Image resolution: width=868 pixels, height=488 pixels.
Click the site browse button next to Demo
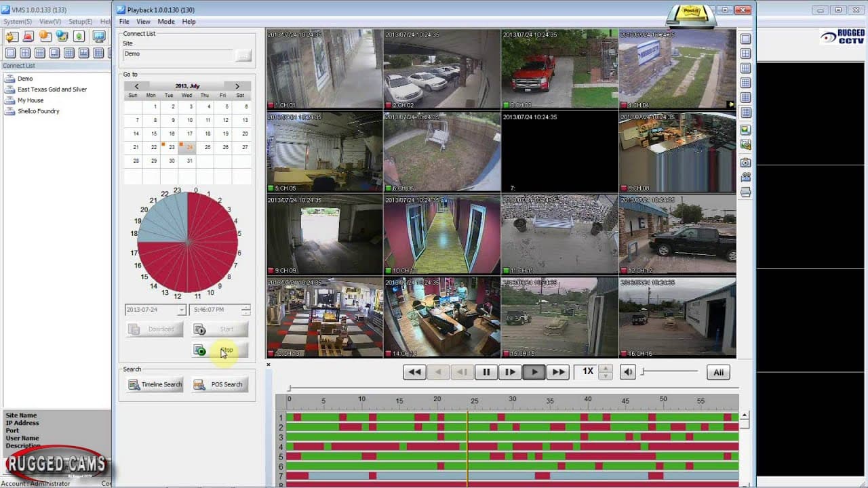[x=243, y=56]
